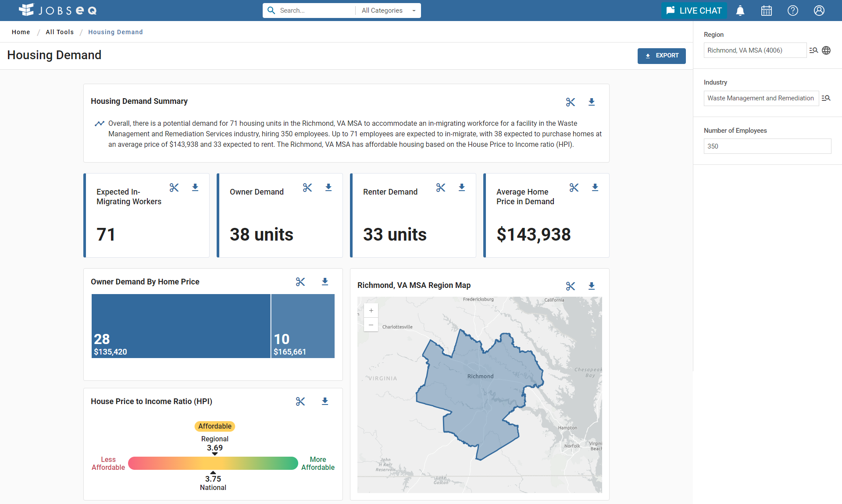Snip the Housing Demand Summary card

click(x=571, y=102)
